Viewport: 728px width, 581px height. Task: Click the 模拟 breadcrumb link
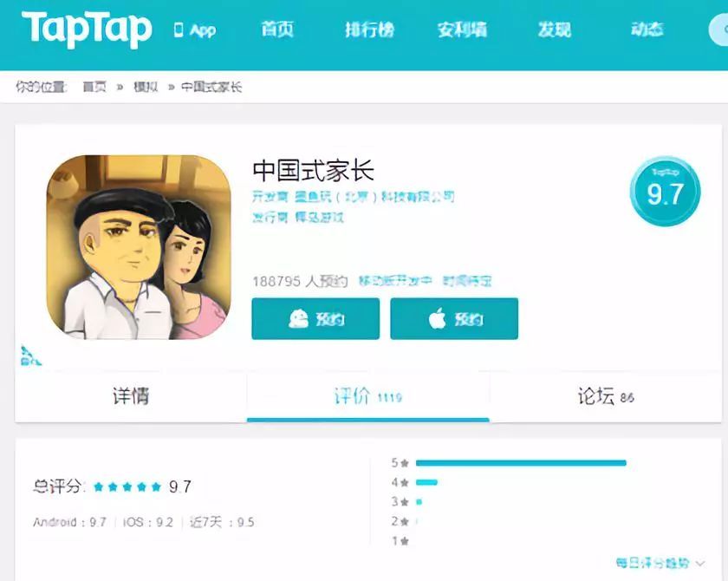[146, 87]
